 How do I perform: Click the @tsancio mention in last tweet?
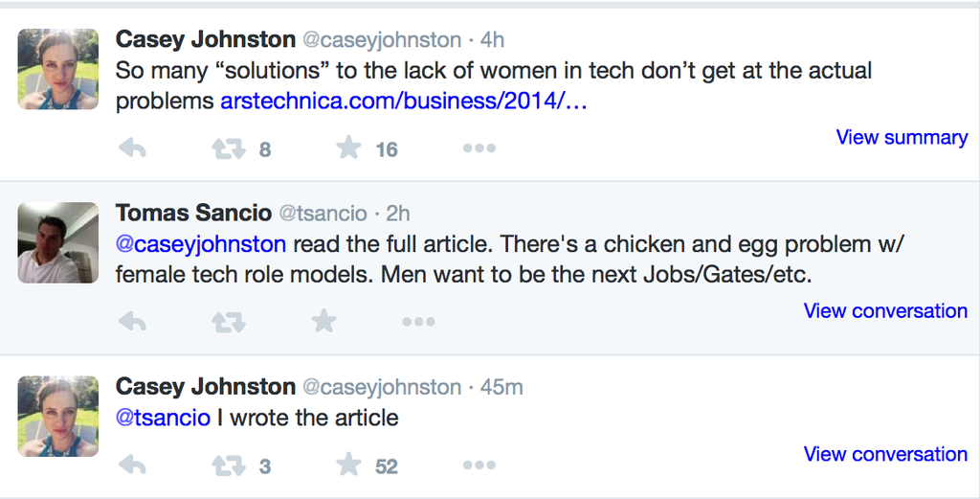163,418
